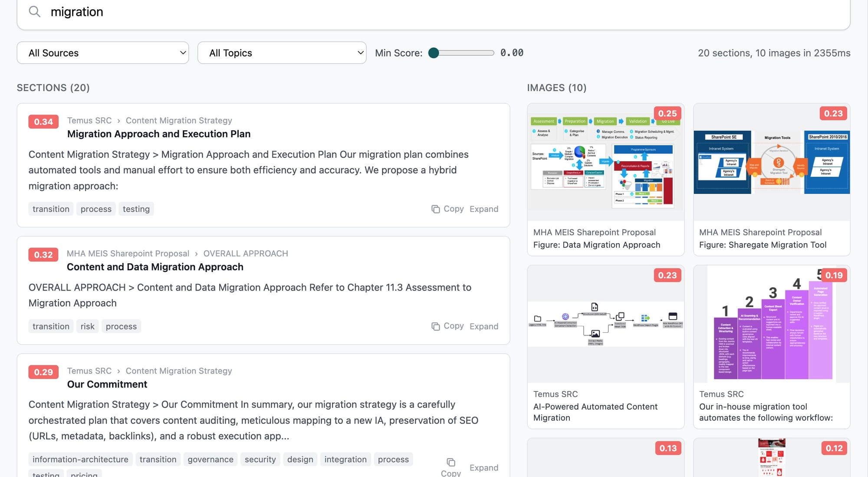868x477 pixels.
Task: Expand the Migration Approach and Execution Plan section
Action: pyautogui.click(x=484, y=209)
